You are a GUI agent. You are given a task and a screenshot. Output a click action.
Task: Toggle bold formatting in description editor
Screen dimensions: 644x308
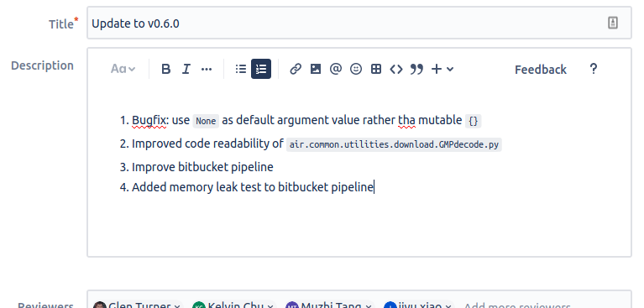pos(166,69)
